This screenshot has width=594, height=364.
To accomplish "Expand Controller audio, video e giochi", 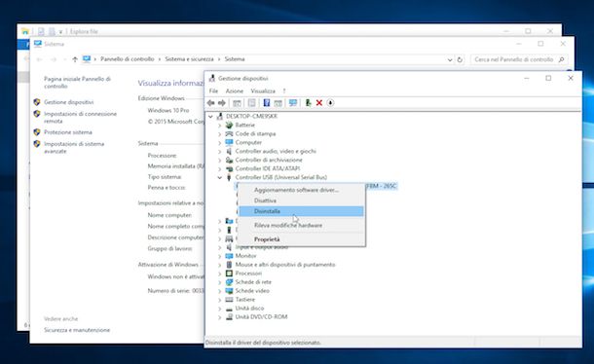I will click(x=220, y=151).
